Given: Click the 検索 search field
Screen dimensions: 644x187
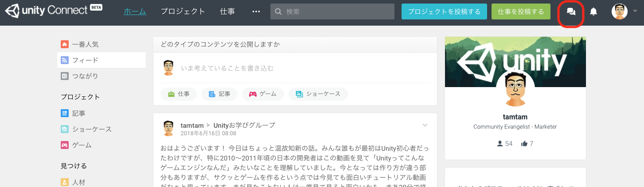Looking at the screenshot, I should [x=332, y=11].
